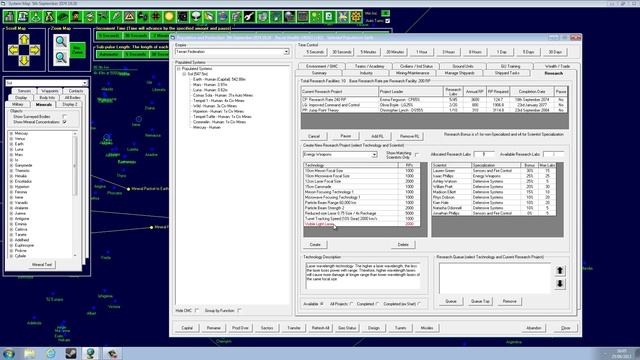Open the commander portrait toolbar icon
640x360 pixels.
[76, 17]
